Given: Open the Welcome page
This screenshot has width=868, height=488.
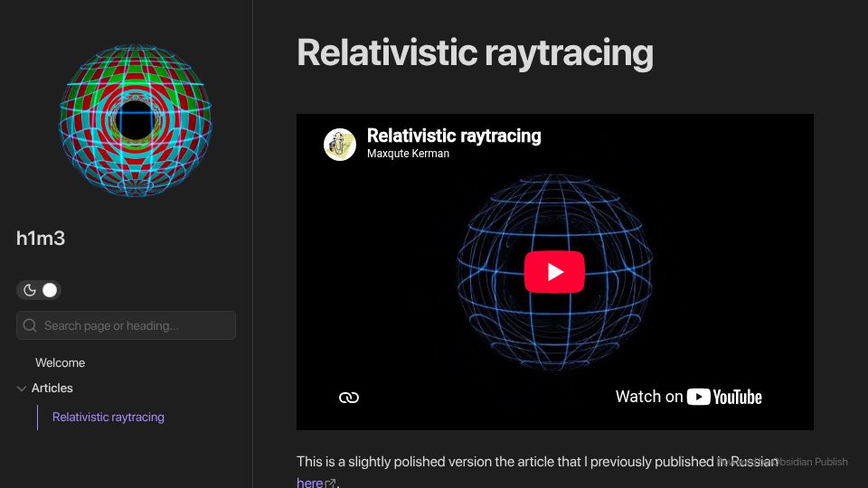Looking at the screenshot, I should [61, 363].
